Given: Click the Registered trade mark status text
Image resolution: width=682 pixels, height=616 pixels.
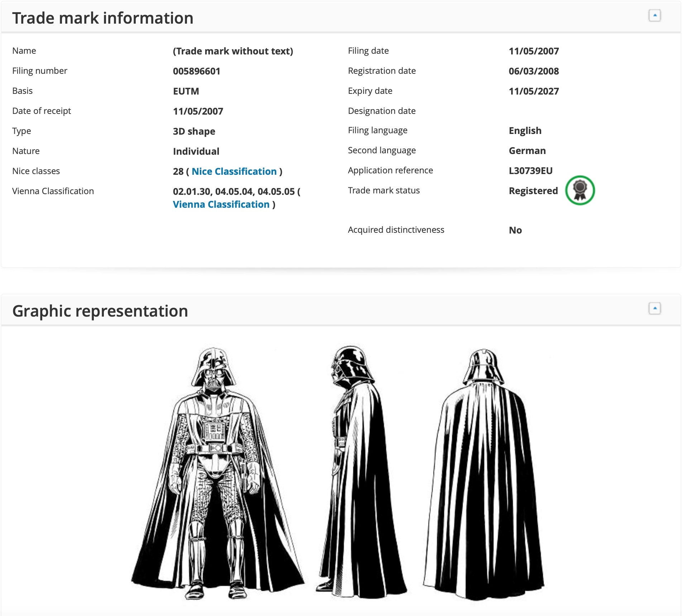Looking at the screenshot, I should [x=533, y=191].
